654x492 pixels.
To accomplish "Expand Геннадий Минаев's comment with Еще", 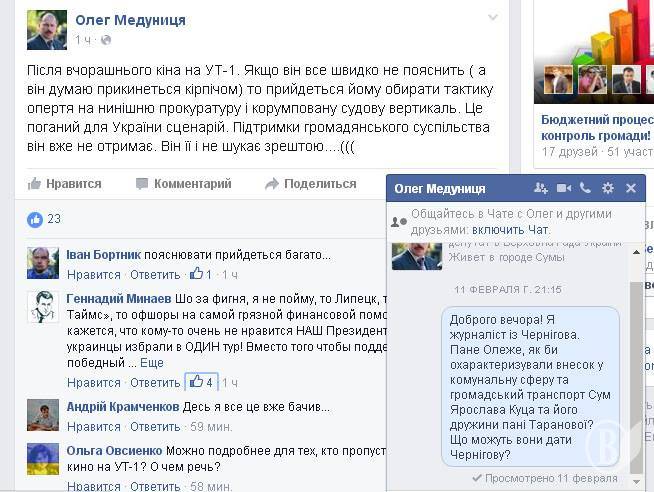I will [x=151, y=363].
